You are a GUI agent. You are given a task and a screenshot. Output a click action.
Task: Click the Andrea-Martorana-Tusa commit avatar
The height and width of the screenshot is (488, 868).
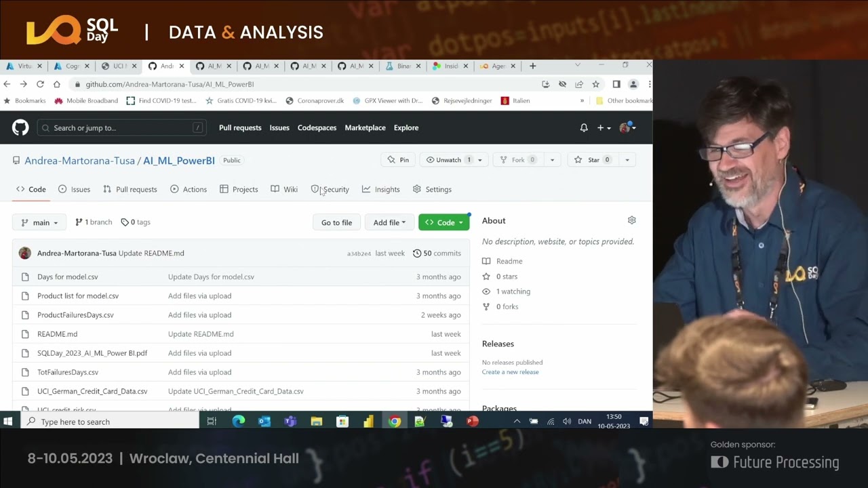pyautogui.click(x=25, y=253)
